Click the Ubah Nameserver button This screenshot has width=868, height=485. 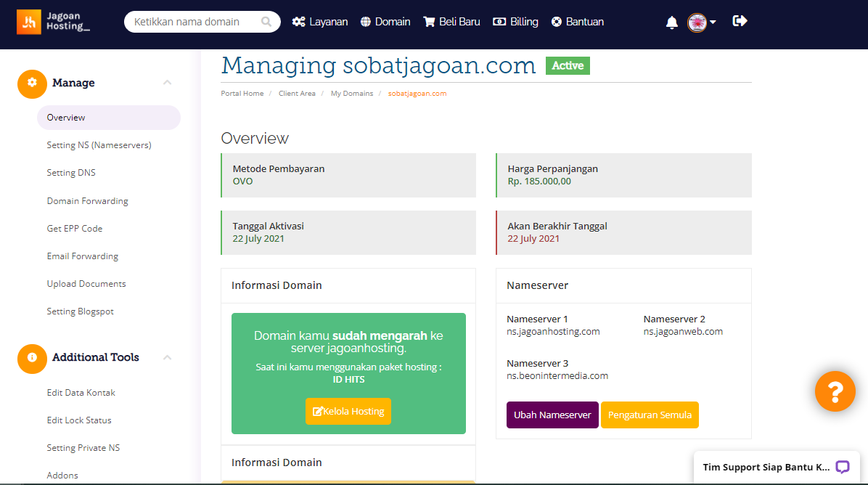coord(552,415)
